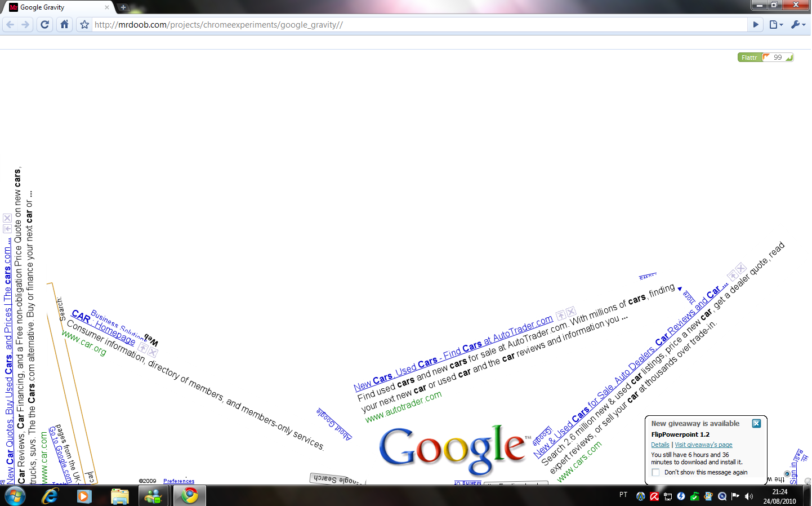Open the 'Visit giveaway's page' link

tap(704, 445)
